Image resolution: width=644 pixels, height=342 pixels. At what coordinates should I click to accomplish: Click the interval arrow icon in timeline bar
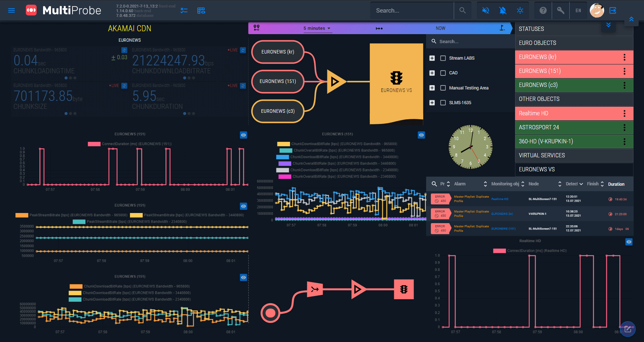(x=379, y=28)
